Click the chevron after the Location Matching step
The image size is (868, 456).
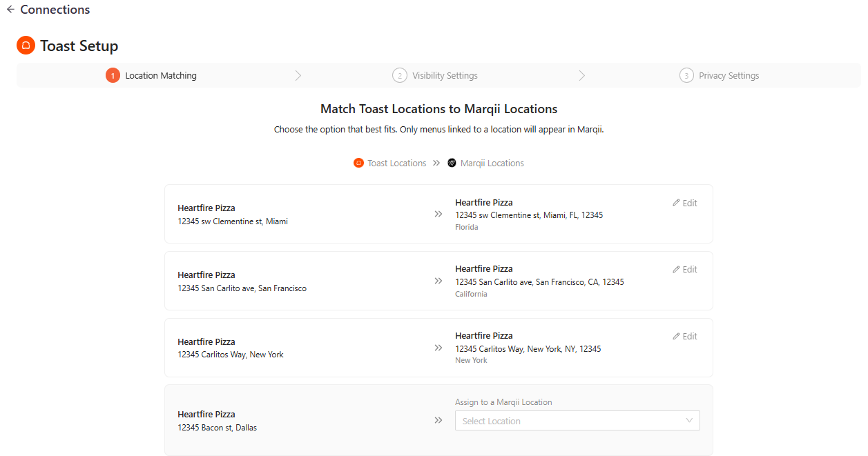click(298, 76)
